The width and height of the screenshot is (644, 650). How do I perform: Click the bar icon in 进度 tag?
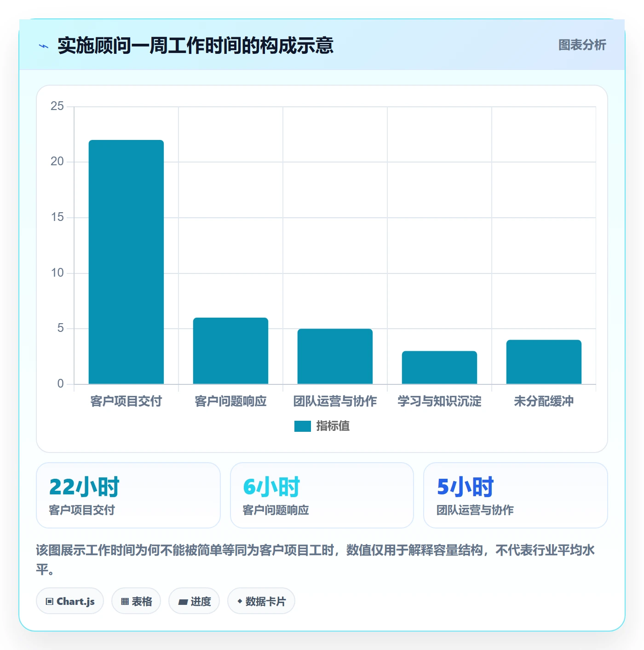[x=183, y=602]
